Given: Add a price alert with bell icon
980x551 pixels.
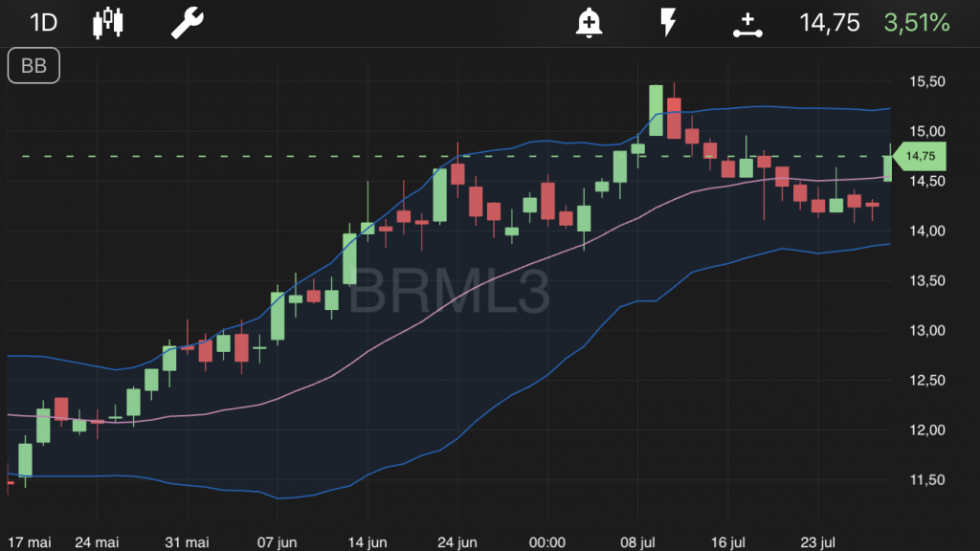Looking at the screenshot, I should tap(589, 23).
